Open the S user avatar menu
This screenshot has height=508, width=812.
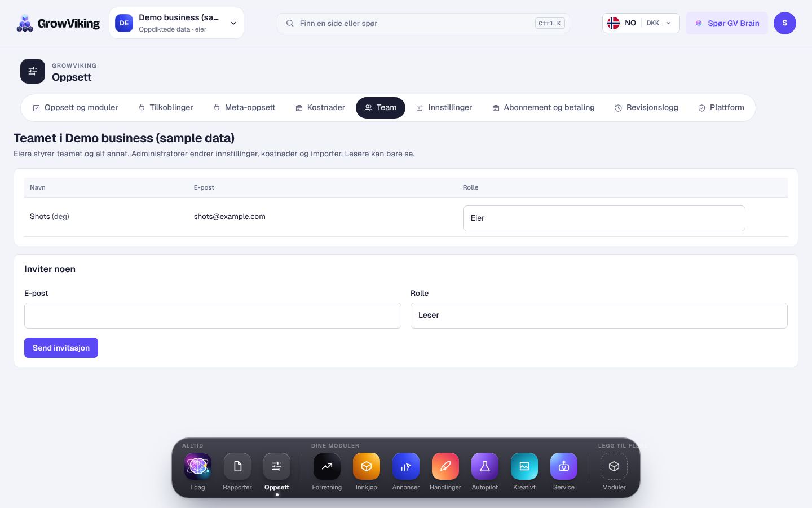tap(785, 23)
